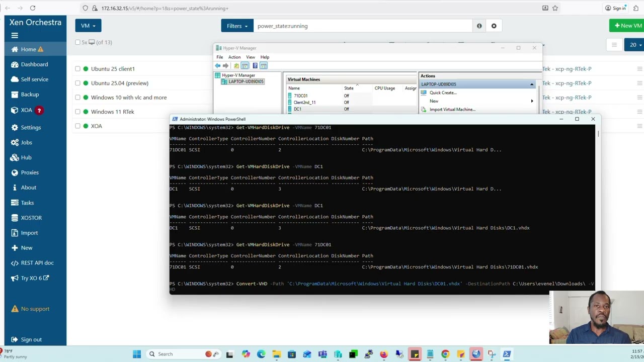This screenshot has width=644, height=362.
Task: Bookmark this page with the star icon
Action: [555, 8]
